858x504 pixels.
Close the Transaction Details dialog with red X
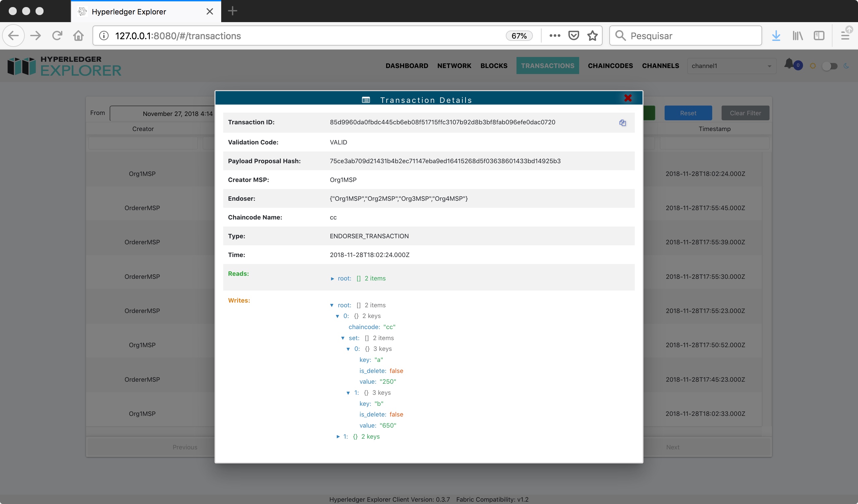click(x=628, y=98)
